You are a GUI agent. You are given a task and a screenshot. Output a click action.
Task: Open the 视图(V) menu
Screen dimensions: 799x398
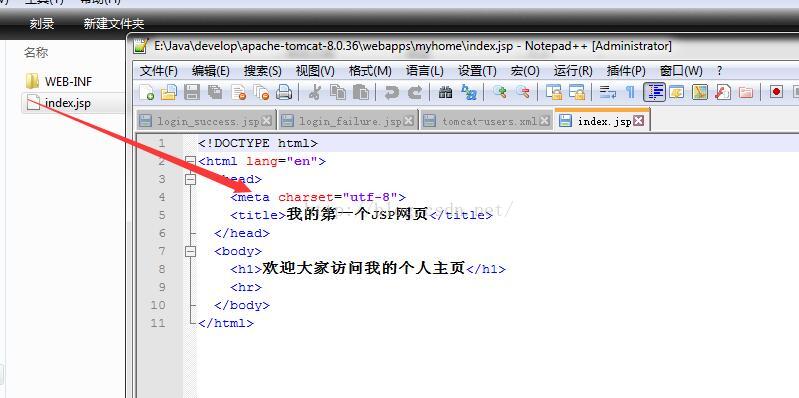coord(315,71)
